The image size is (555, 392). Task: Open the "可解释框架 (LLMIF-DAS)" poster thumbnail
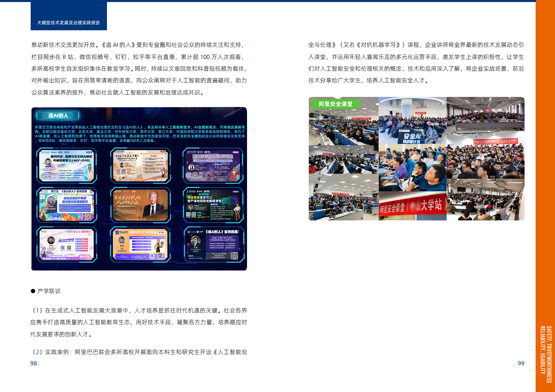tap(67, 166)
